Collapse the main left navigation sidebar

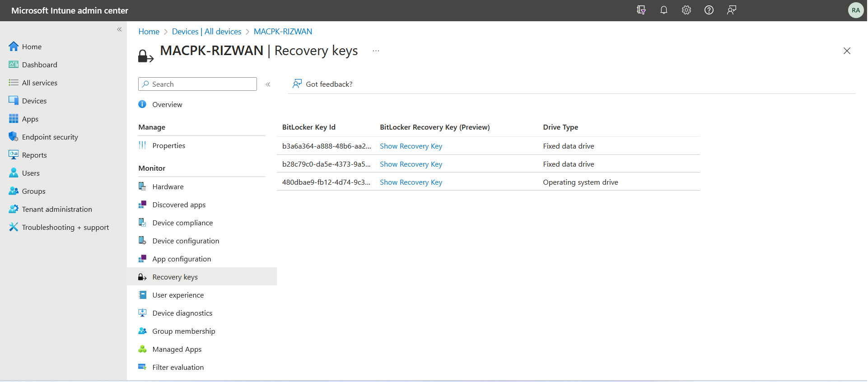pyautogui.click(x=119, y=29)
